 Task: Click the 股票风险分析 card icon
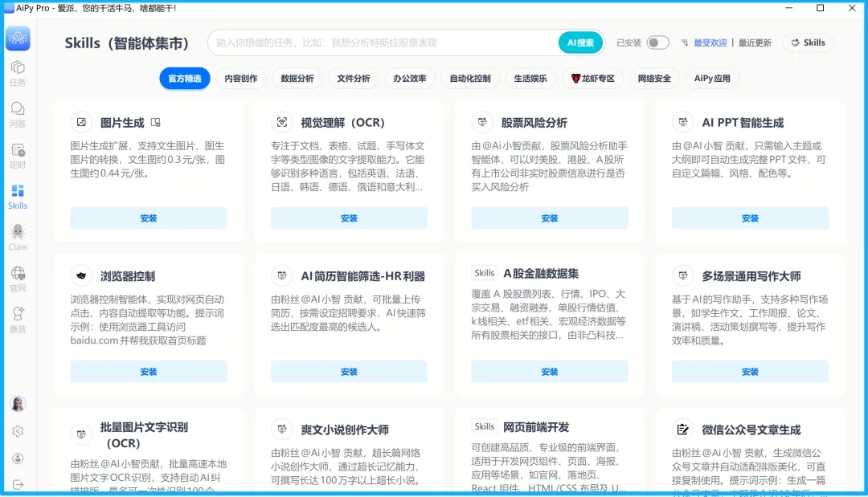(x=482, y=122)
